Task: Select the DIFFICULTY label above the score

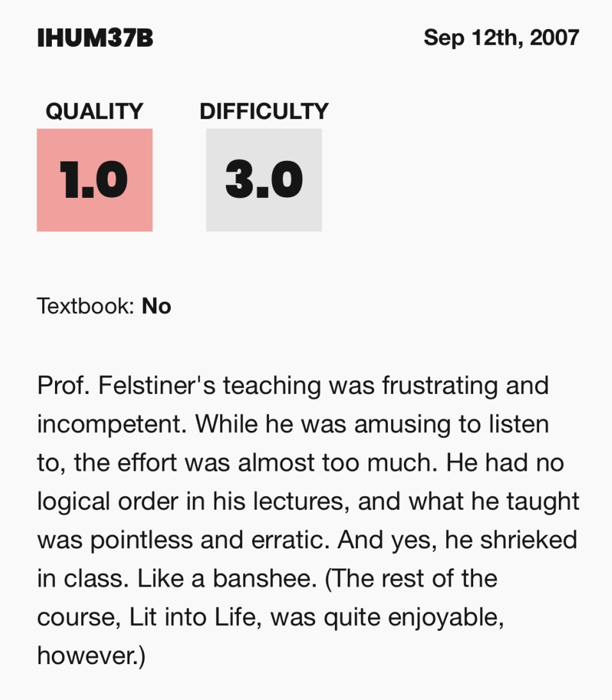Action: (264, 111)
